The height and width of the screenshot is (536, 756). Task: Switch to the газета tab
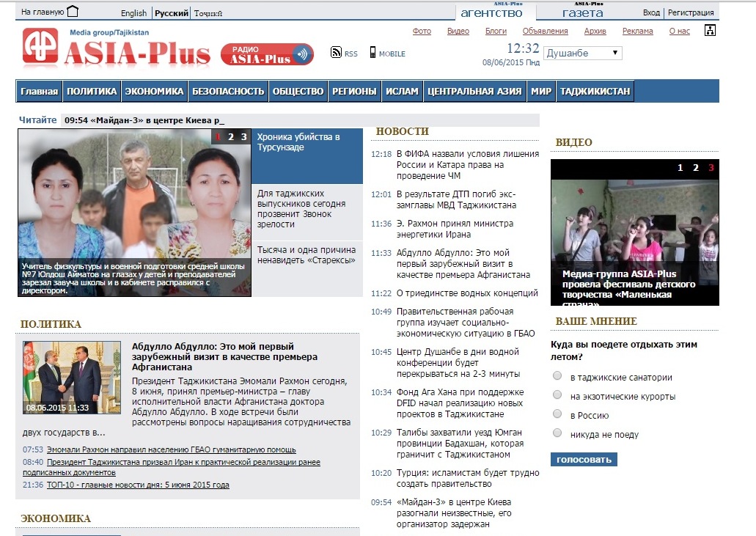pos(582,13)
